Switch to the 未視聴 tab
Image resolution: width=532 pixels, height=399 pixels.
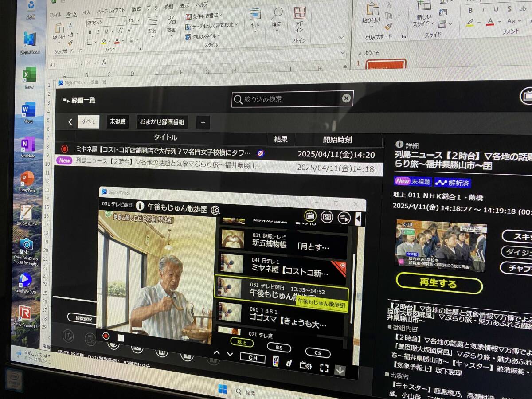coord(117,121)
